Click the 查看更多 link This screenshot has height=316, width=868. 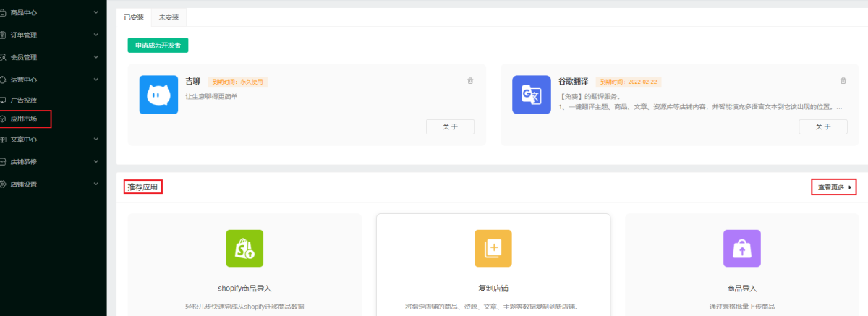[x=833, y=187]
